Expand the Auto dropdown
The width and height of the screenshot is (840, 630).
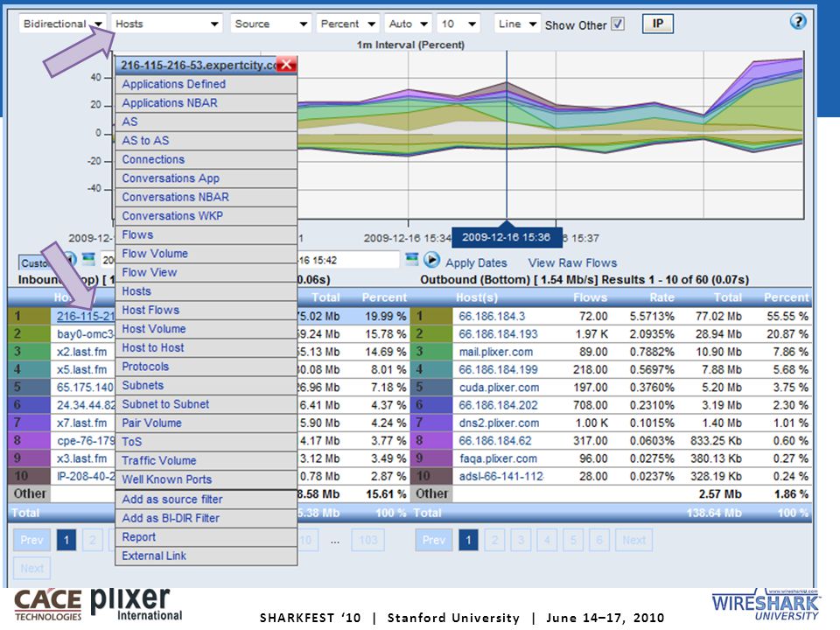[409, 24]
